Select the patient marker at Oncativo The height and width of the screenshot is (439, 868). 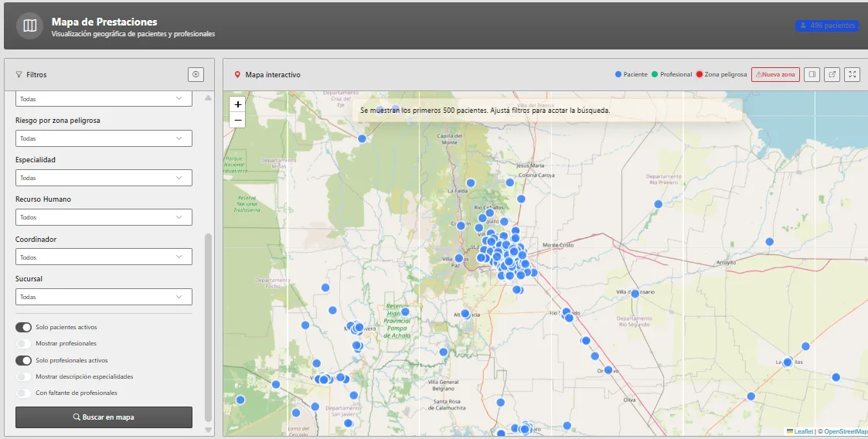click(608, 369)
